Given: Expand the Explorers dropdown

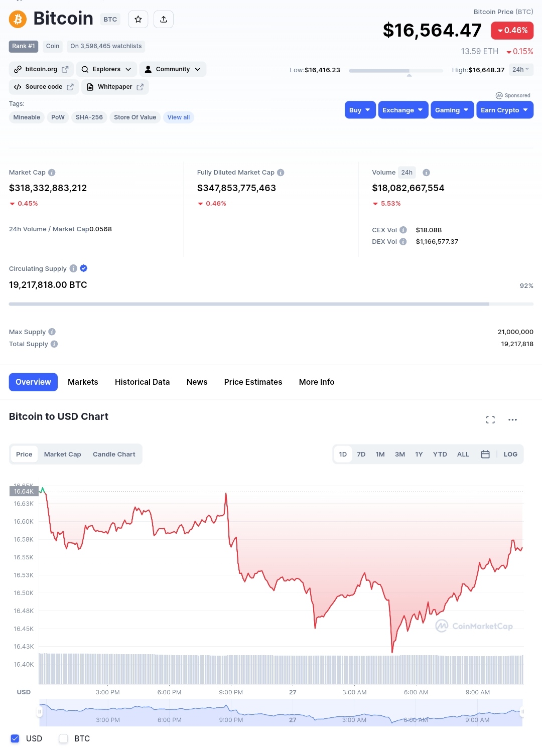Looking at the screenshot, I should (x=106, y=69).
